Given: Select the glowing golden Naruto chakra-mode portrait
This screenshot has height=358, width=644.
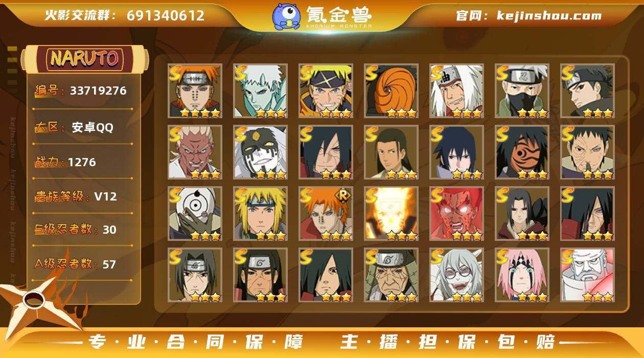Looking at the screenshot, I should 391,214.
